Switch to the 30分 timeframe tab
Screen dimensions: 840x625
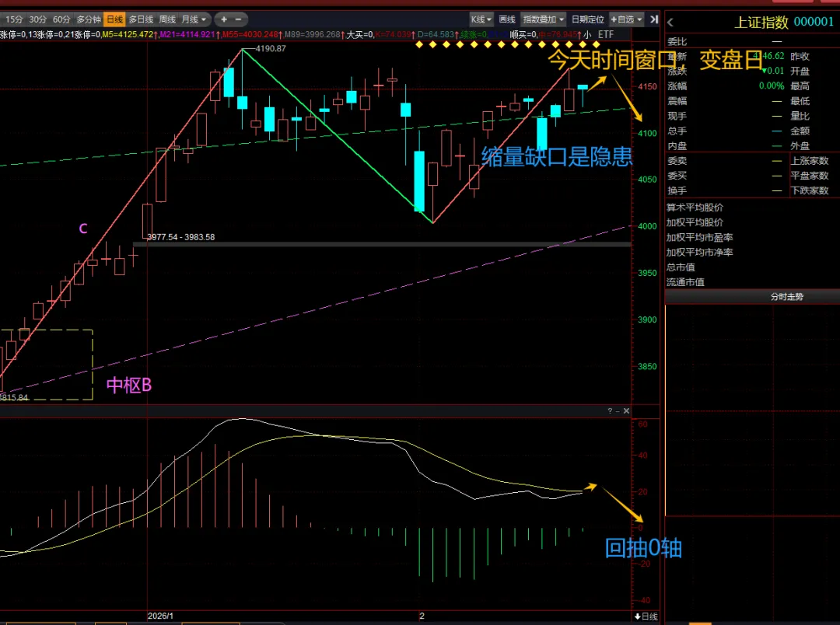37,19
